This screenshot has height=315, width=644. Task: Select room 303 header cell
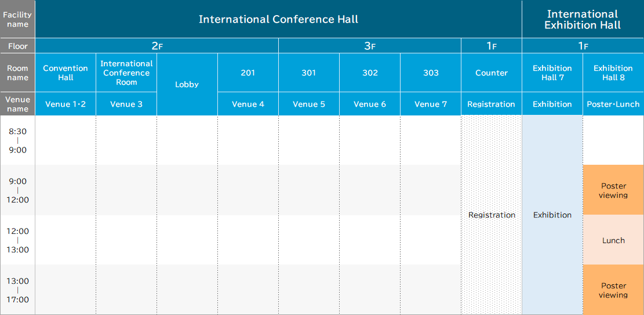(x=431, y=73)
